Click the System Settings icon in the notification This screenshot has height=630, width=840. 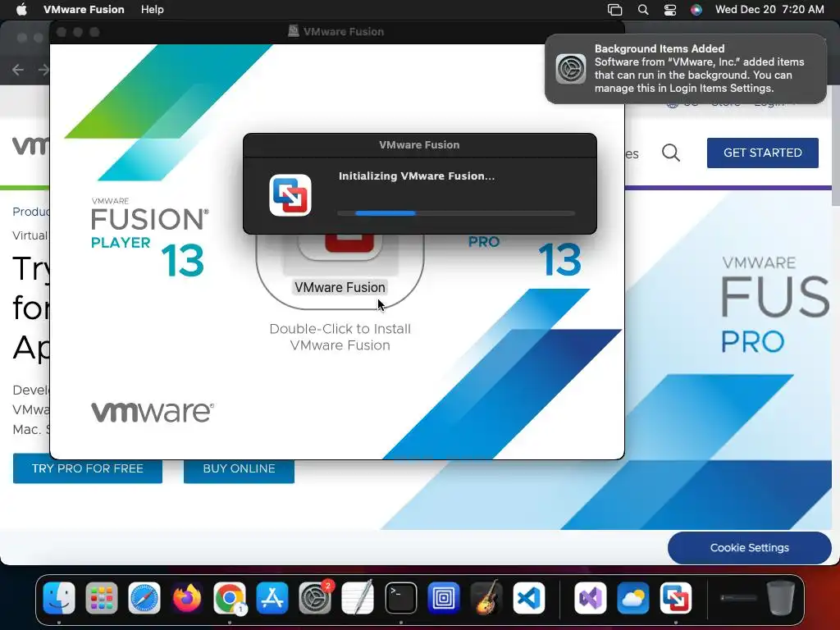(x=571, y=69)
